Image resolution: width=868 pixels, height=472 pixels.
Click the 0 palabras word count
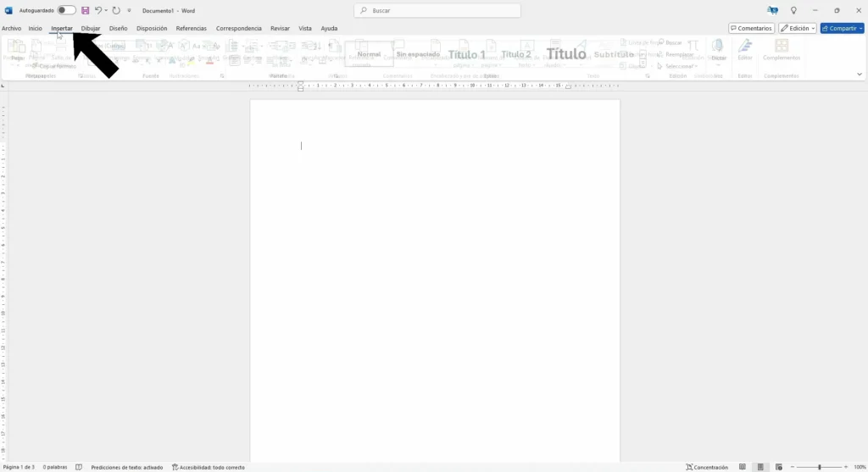[55, 467]
